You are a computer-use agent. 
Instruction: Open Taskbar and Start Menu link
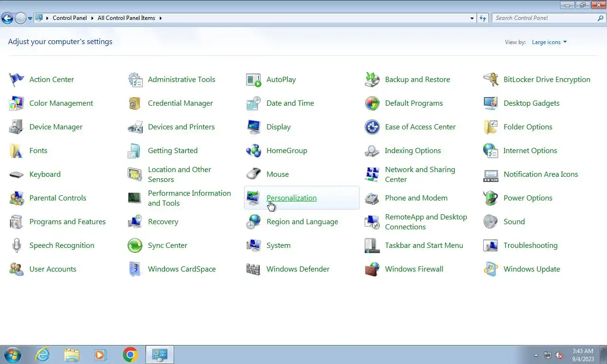(x=424, y=246)
